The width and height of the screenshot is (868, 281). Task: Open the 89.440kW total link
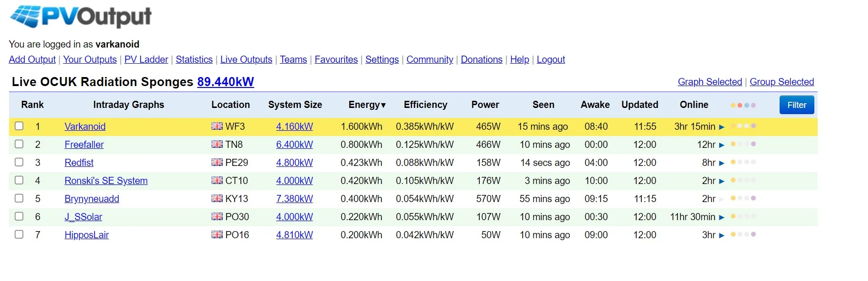pos(226,82)
